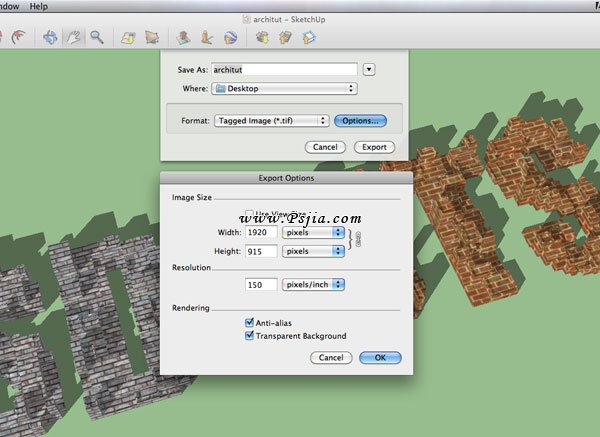Click the red arc icon in the toolbar
This screenshot has height=437, width=600.
[x=19, y=38]
